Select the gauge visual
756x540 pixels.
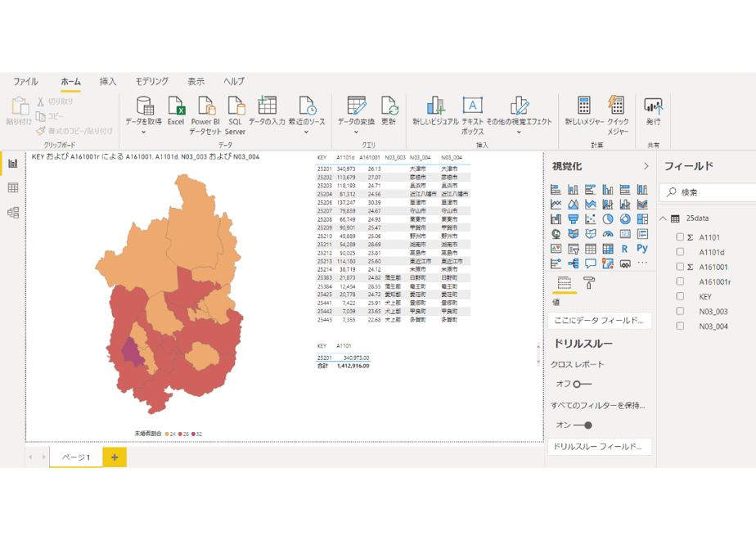point(608,234)
